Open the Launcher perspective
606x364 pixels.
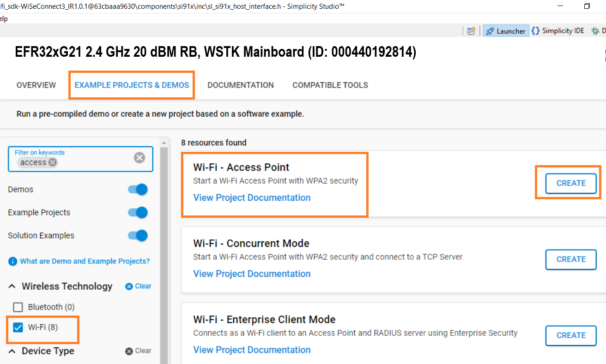click(x=506, y=31)
